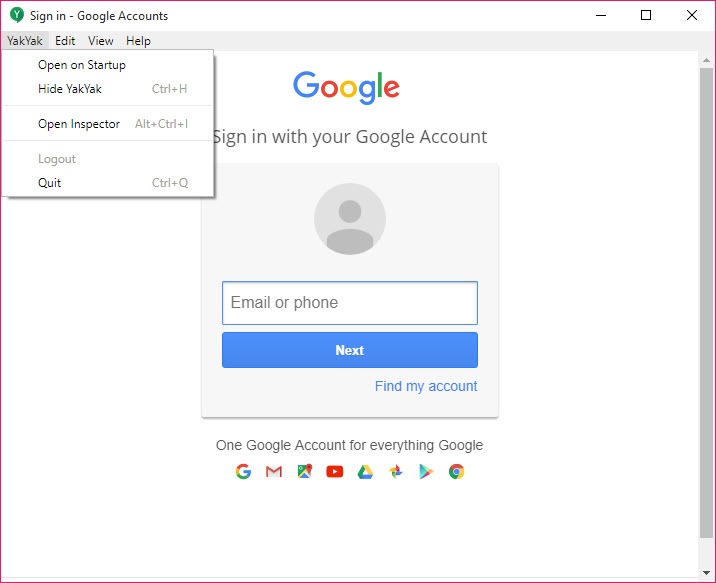The image size is (716, 583).
Task: Click the grayed-out Logout menu entry
Action: (x=108, y=159)
